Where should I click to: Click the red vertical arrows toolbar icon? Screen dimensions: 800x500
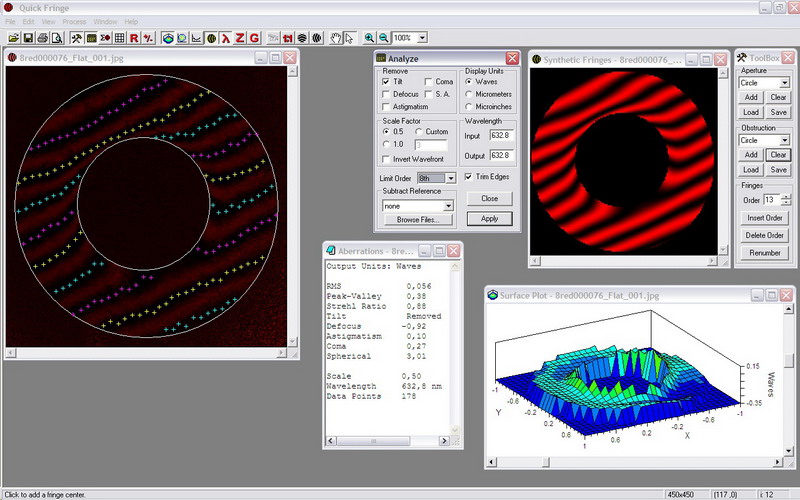coord(288,38)
